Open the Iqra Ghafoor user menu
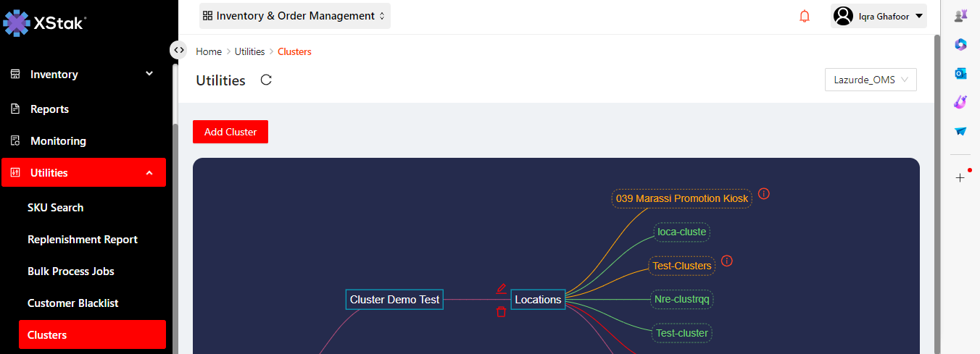 879,16
